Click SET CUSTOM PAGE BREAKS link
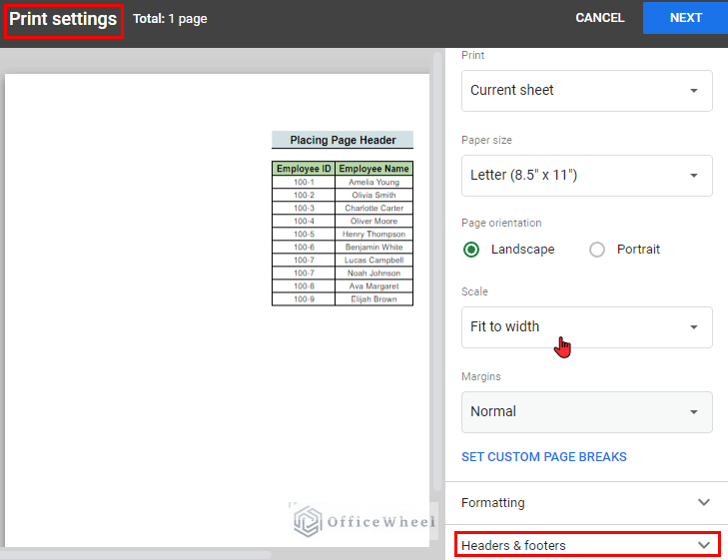Screen dimensions: 728x560 point(544,457)
